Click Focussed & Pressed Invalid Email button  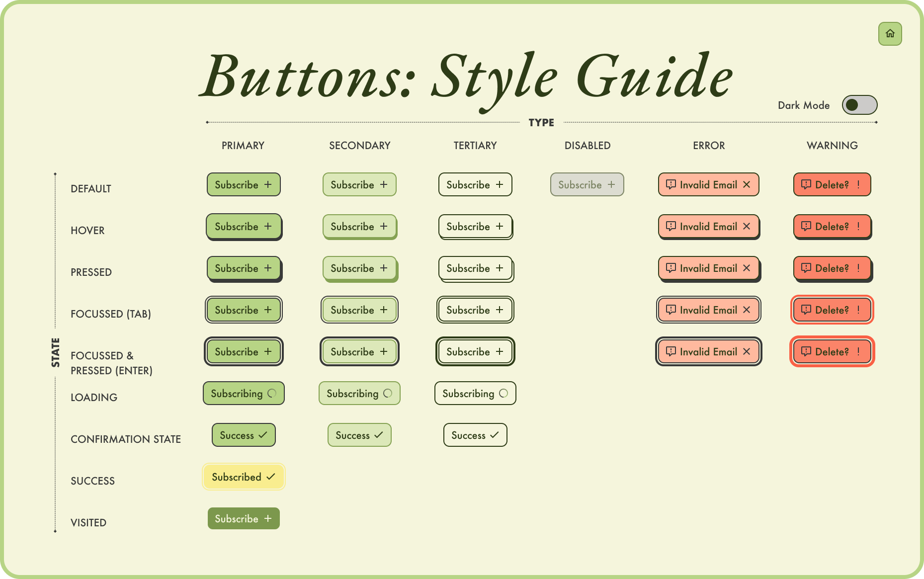click(708, 351)
